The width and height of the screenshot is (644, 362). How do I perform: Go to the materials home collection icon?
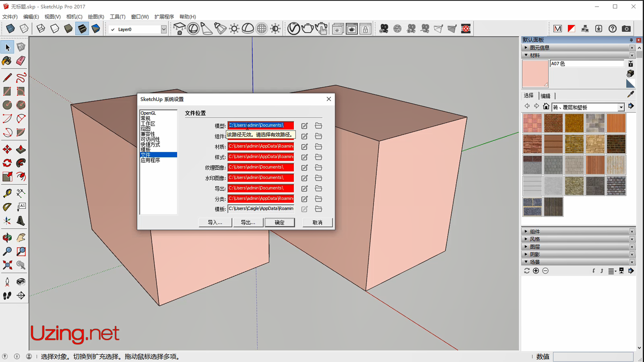[546, 106]
